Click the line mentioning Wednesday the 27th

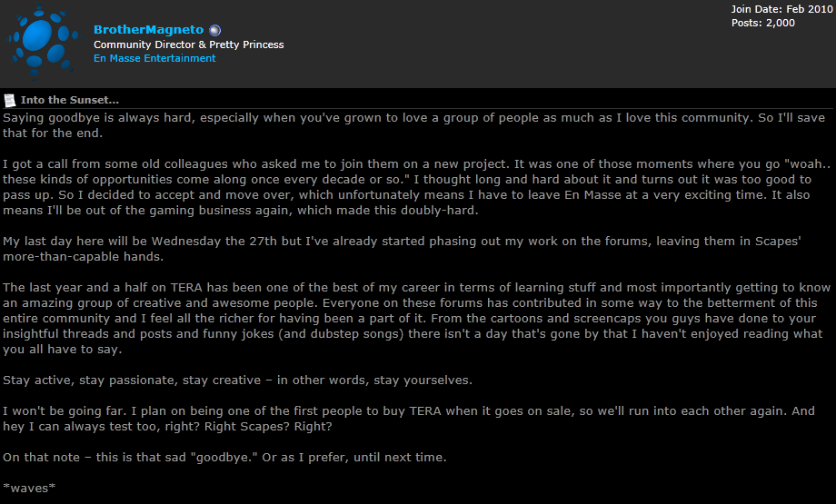[402, 242]
